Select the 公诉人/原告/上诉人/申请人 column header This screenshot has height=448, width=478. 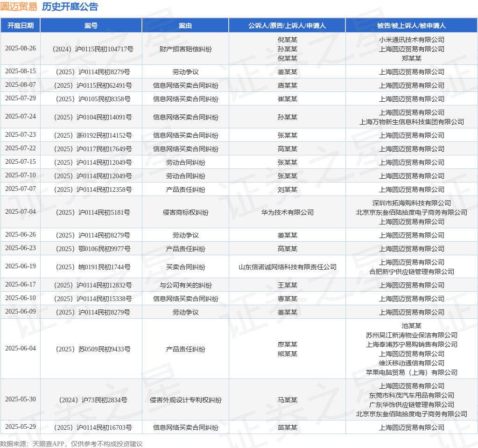[287, 26]
